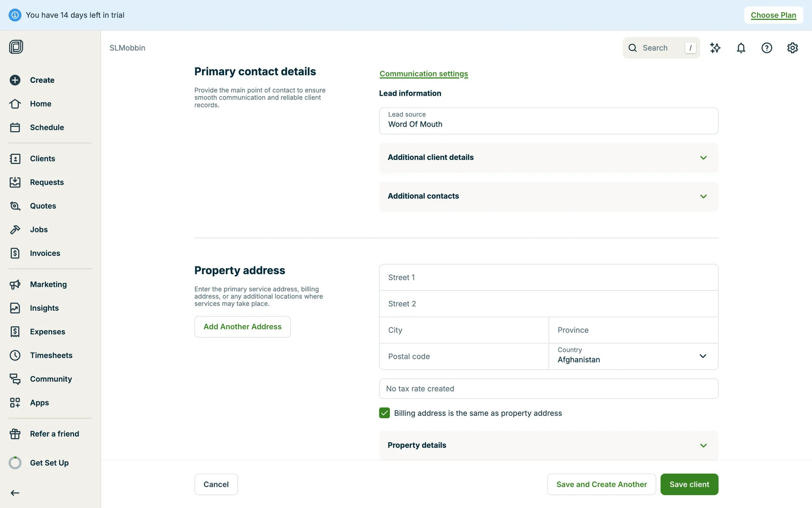Open the Country dropdown showing Afghanistan
This screenshot has width=812, height=508.
click(x=633, y=356)
